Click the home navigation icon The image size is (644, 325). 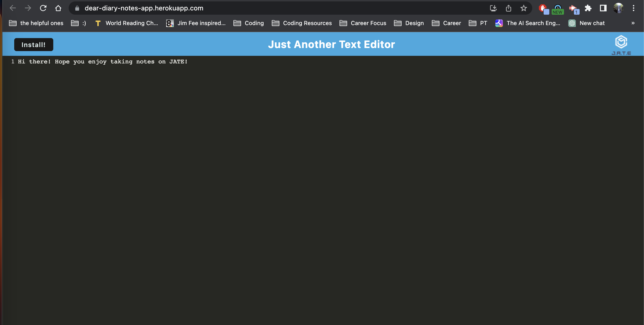(58, 8)
